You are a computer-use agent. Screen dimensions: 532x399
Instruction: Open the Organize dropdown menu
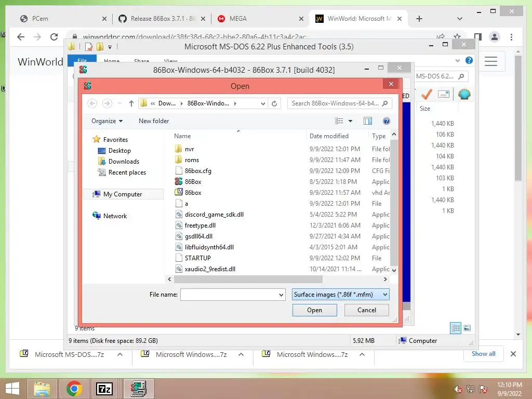point(107,121)
